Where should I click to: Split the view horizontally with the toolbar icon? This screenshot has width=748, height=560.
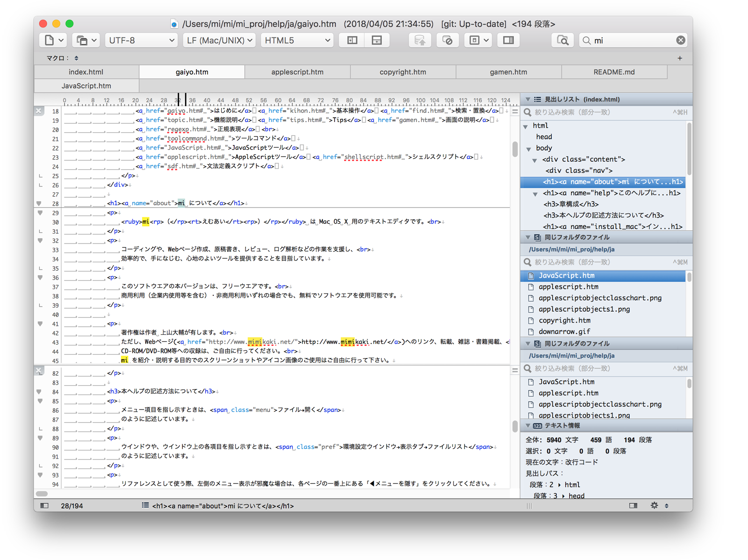pyautogui.click(x=377, y=40)
